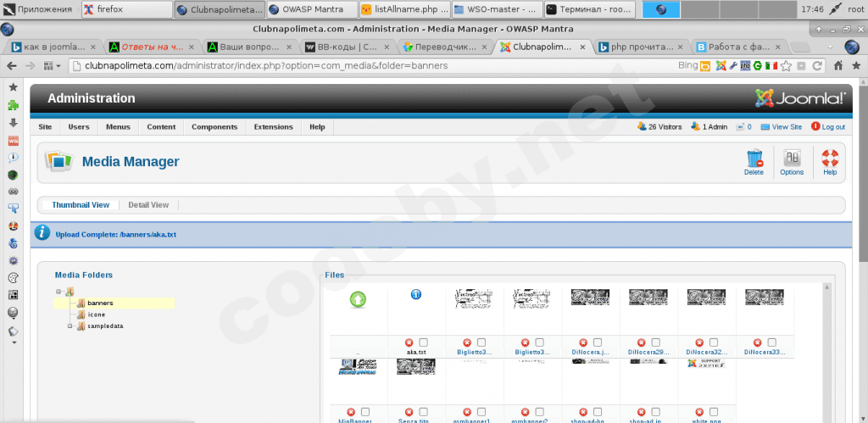Image resolution: width=868 pixels, height=423 pixels.
Task: Select the banners folder in tree
Action: click(x=100, y=303)
